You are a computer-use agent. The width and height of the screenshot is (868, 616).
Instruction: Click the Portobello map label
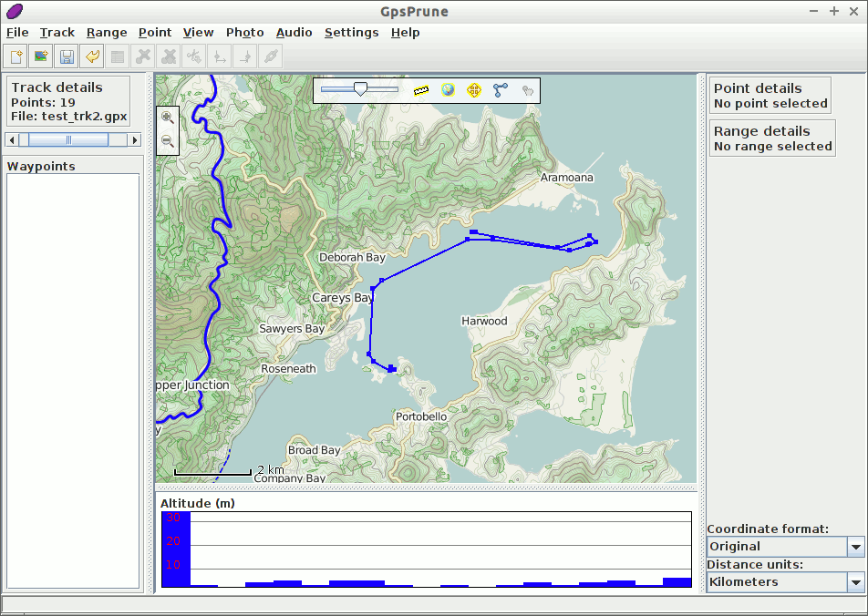coord(421,416)
